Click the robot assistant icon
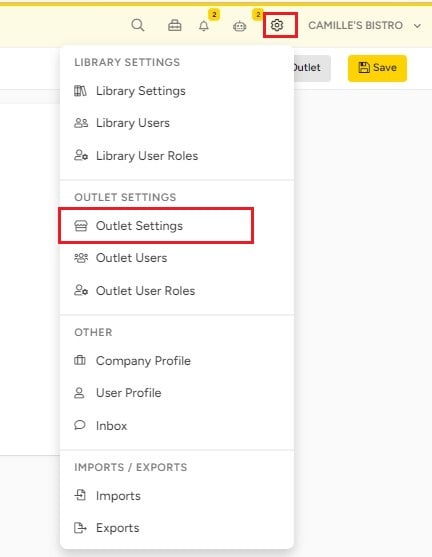 click(239, 26)
